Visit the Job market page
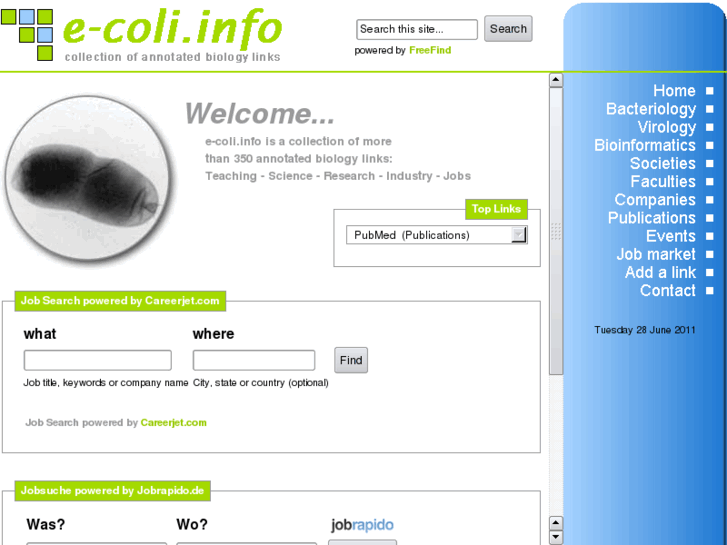 (656, 254)
